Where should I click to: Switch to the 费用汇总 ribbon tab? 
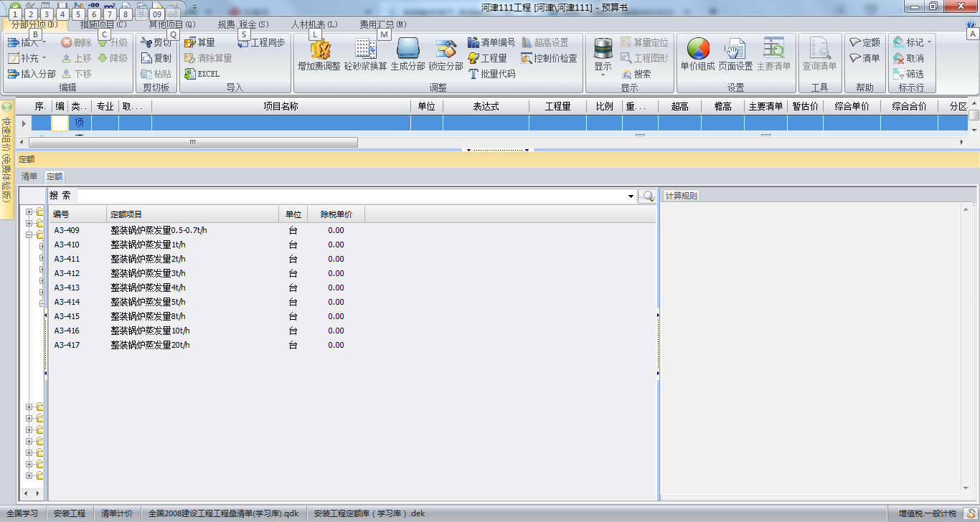click(x=383, y=24)
